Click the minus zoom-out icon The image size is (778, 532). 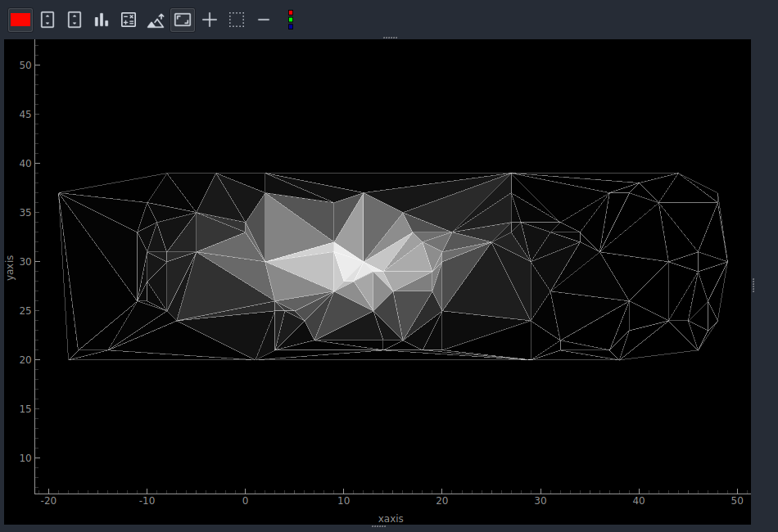pos(264,20)
